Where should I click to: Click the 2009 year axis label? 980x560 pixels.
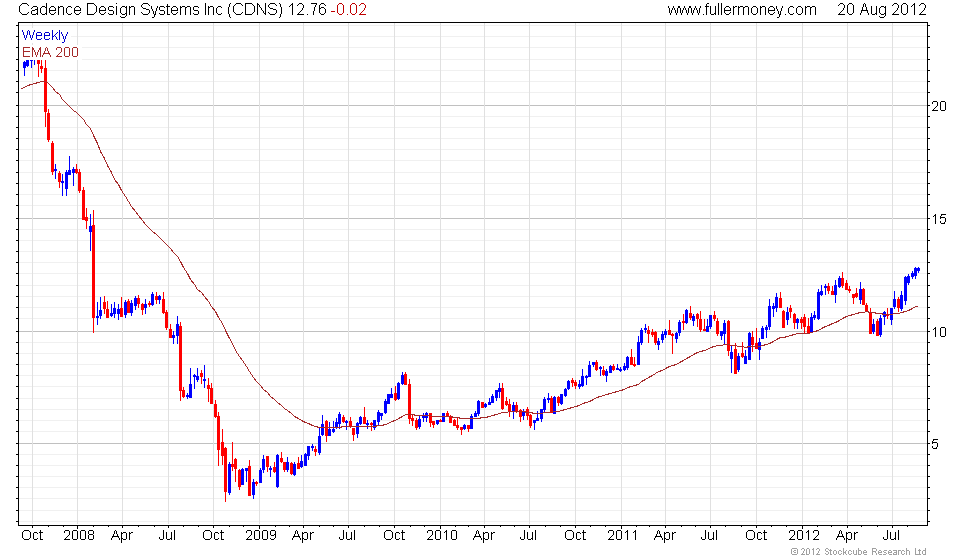[x=261, y=536]
